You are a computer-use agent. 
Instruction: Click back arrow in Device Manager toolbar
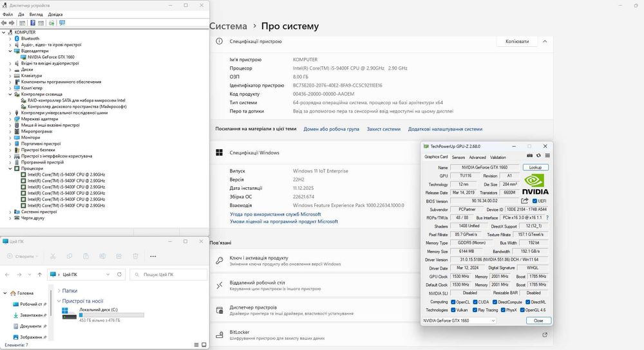(4, 23)
